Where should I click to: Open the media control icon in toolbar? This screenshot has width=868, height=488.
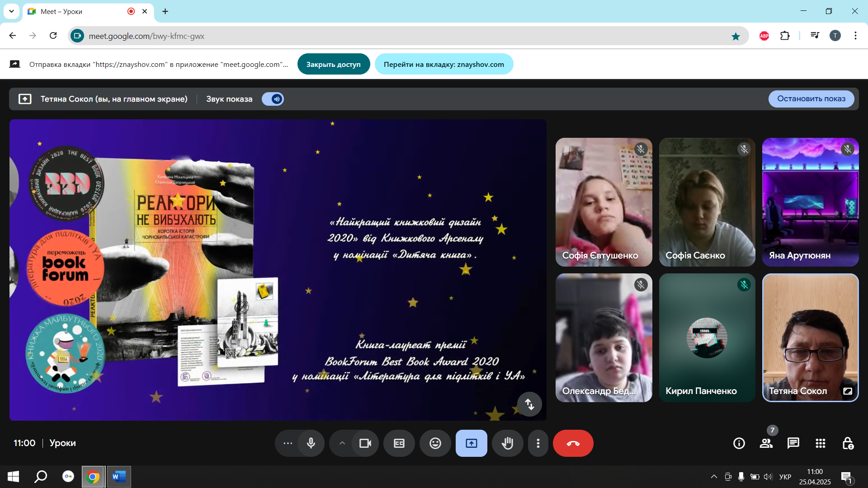pyautogui.click(x=815, y=36)
